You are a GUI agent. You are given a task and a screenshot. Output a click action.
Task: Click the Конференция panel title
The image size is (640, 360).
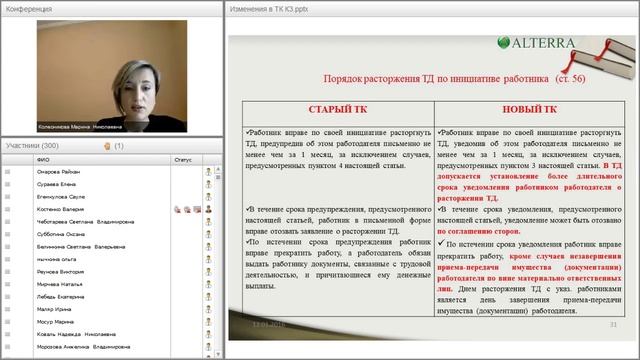click(29, 9)
